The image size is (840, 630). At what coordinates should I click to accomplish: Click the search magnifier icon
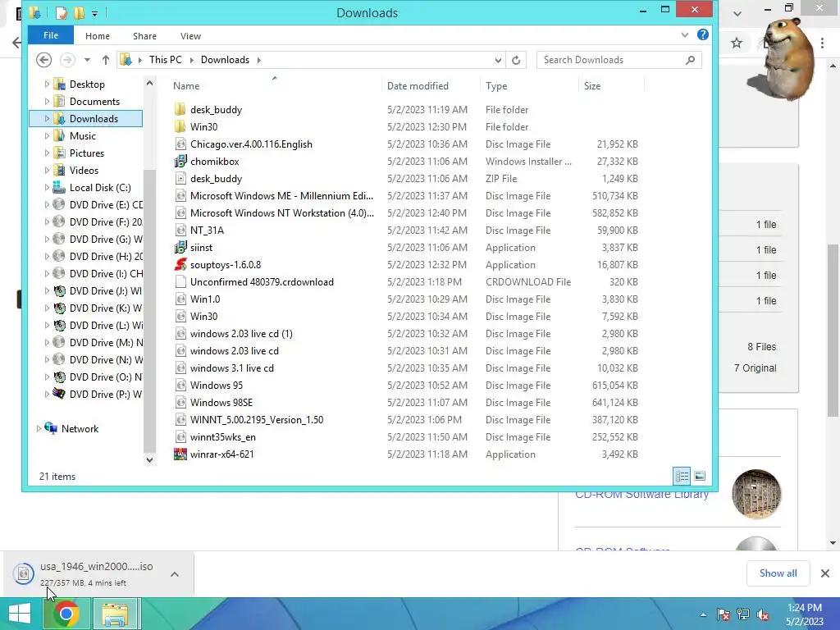pyautogui.click(x=690, y=60)
